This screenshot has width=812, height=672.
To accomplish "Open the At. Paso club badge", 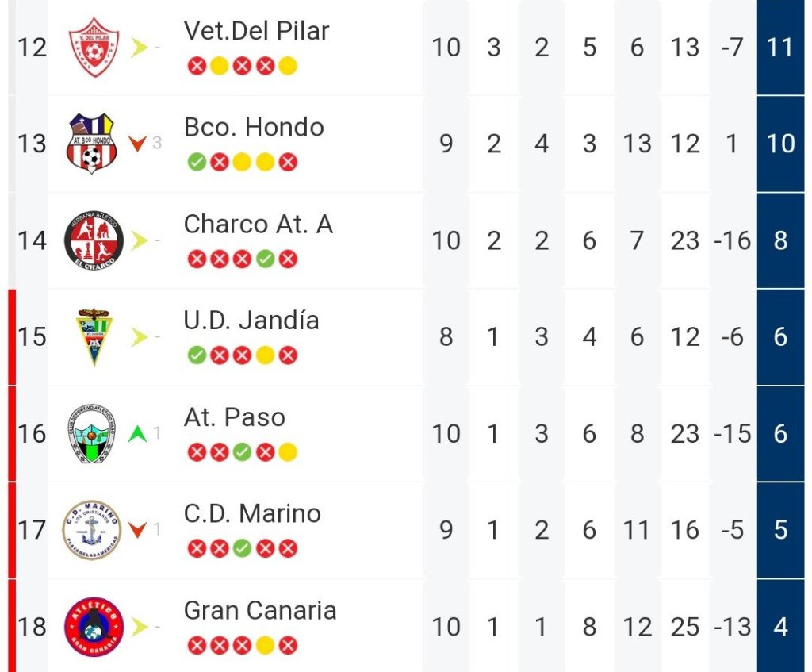I will click(92, 434).
